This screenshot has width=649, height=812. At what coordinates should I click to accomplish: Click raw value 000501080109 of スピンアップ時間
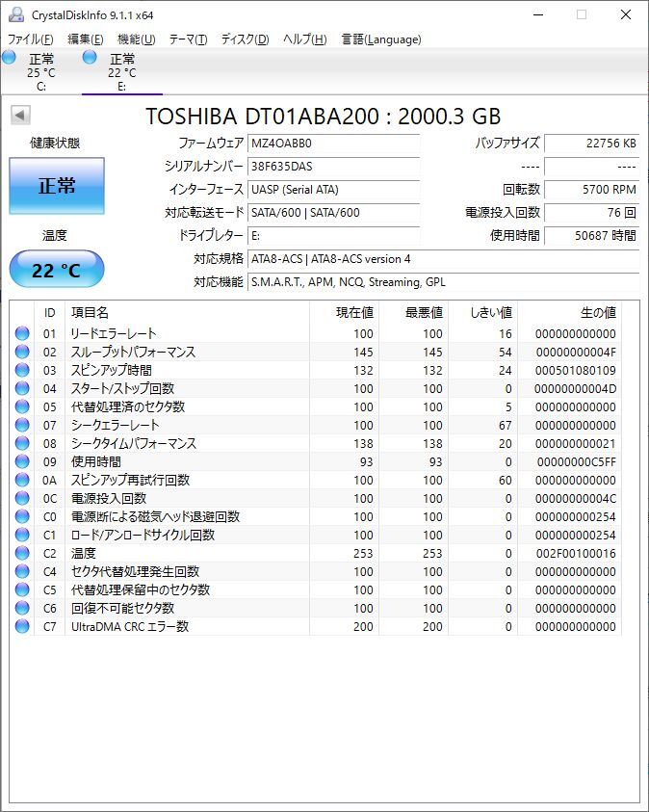click(x=576, y=371)
